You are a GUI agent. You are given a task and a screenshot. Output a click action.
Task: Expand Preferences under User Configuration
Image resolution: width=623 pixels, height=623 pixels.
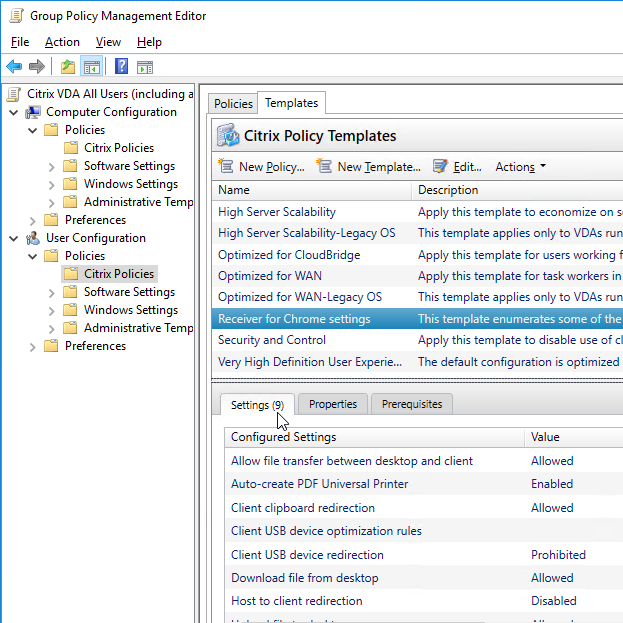point(33,347)
